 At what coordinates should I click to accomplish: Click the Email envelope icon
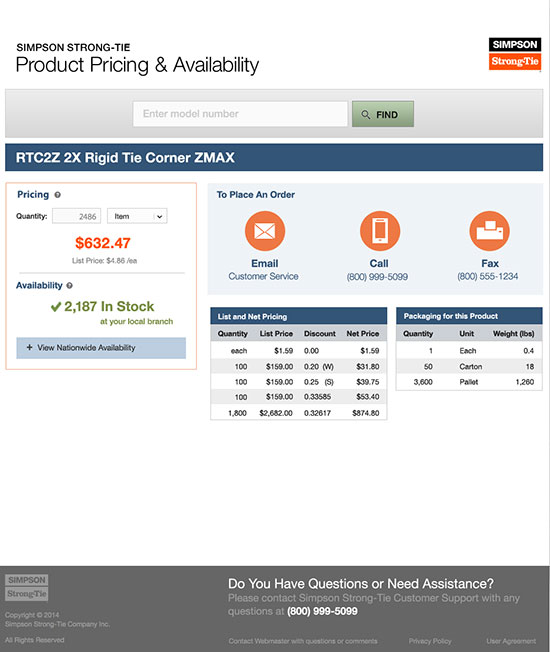(x=265, y=231)
